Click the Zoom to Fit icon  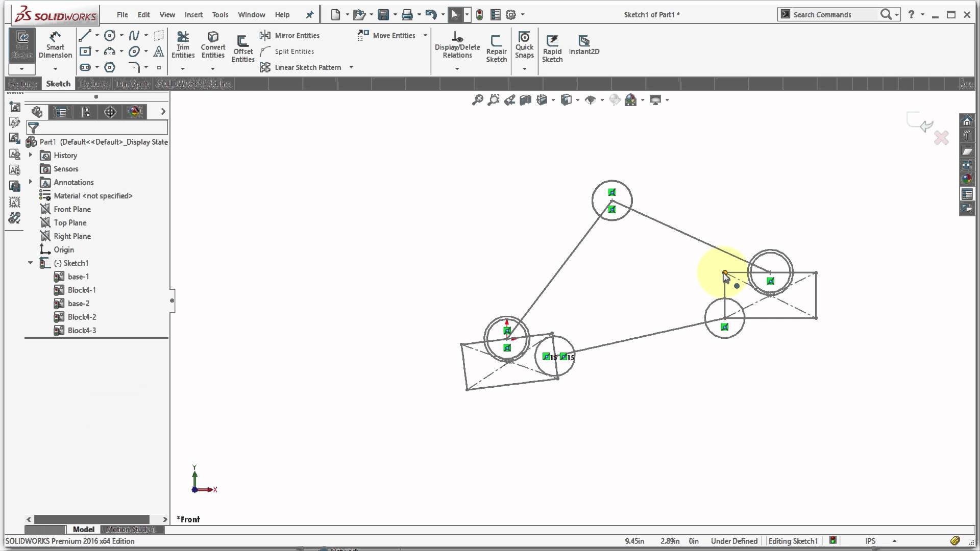pos(477,99)
